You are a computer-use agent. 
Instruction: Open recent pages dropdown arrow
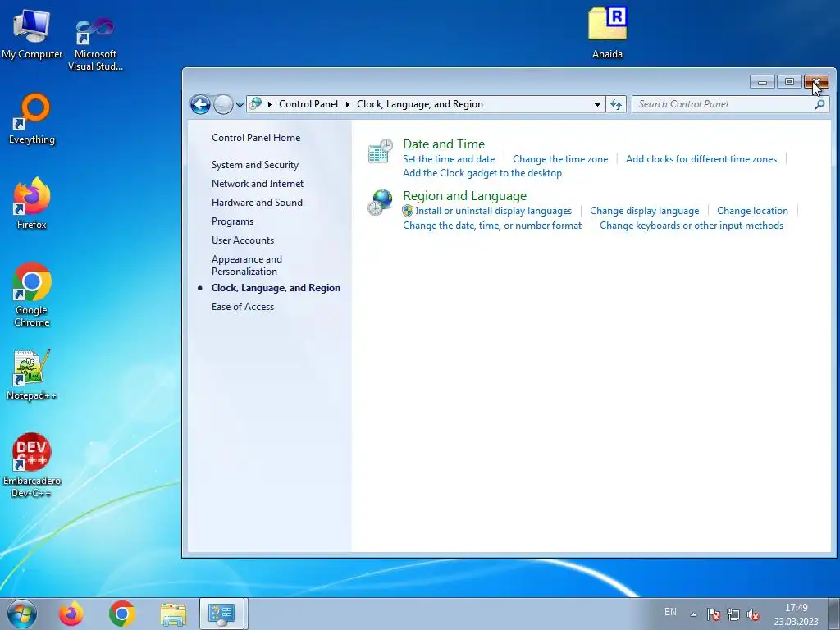coord(240,105)
